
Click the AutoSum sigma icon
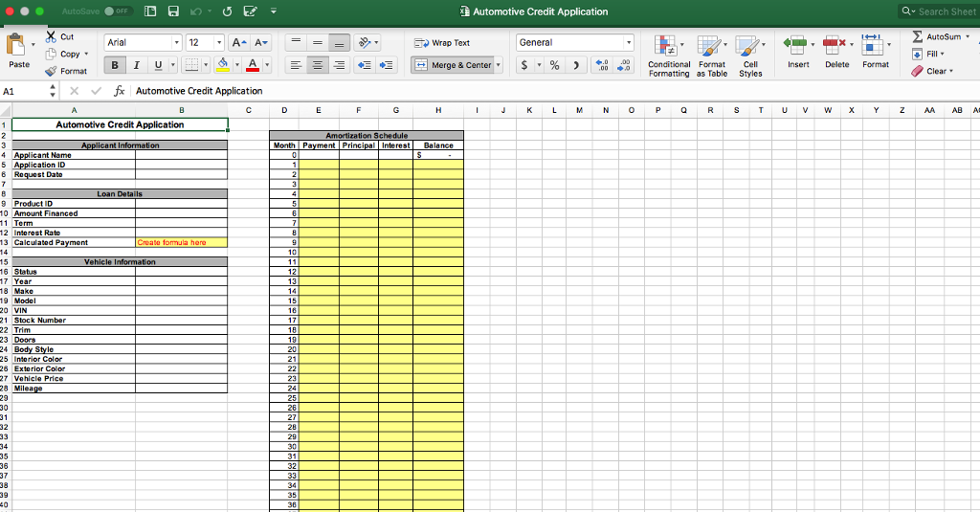918,36
